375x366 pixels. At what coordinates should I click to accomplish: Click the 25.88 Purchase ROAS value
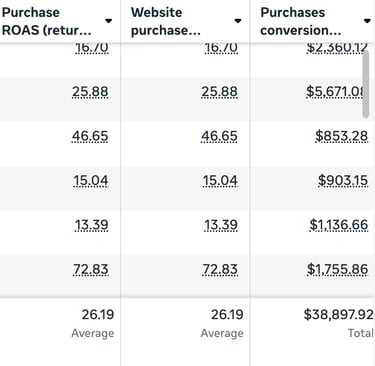[90, 92]
